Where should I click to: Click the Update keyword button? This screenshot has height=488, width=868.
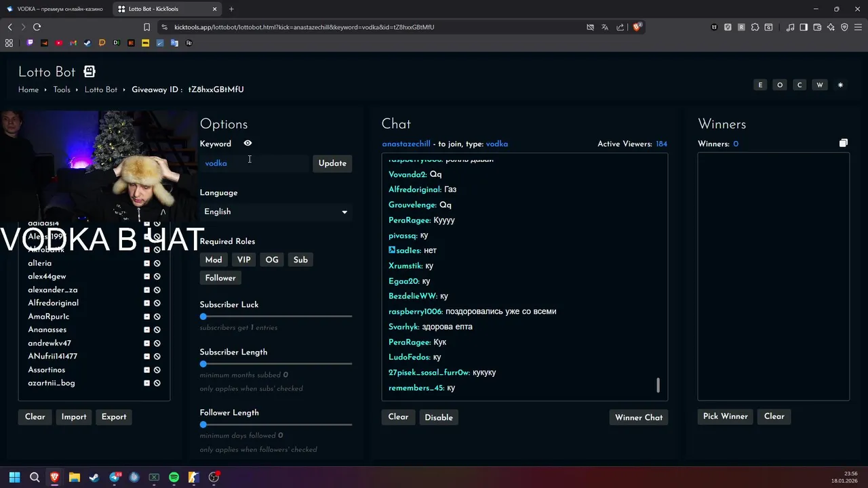click(332, 163)
